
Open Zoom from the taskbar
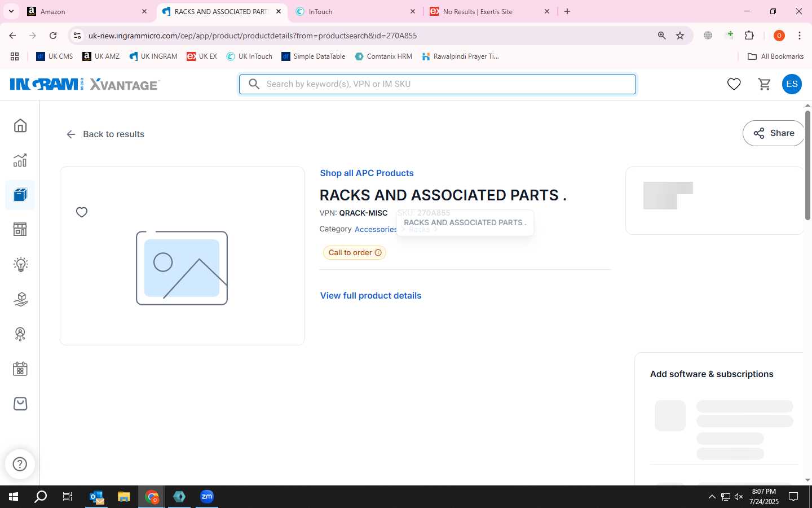(x=207, y=497)
